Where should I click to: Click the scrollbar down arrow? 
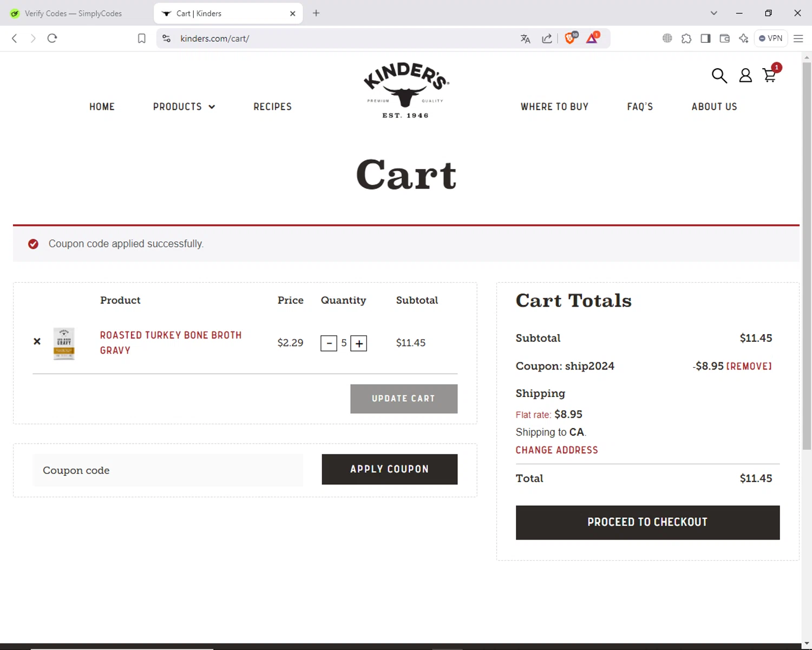[x=807, y=643]
